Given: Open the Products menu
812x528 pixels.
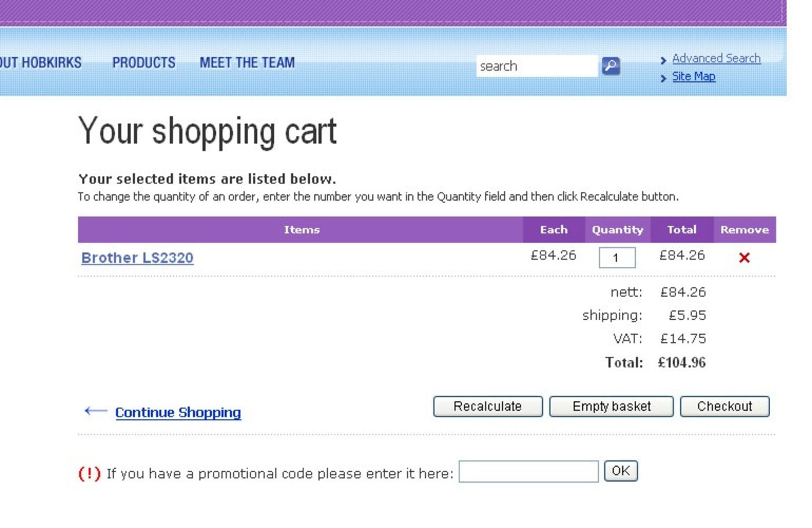Looking at the screenshot, I should (144, 63).
